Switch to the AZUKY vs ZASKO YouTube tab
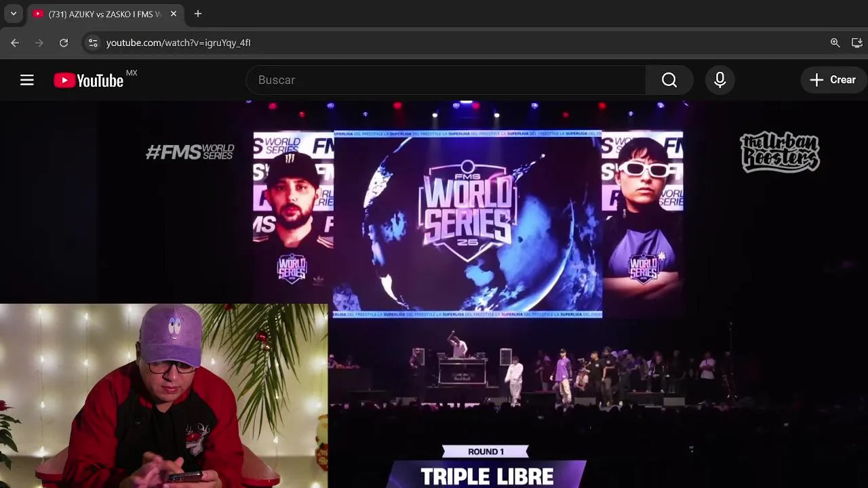 point(105,14)
